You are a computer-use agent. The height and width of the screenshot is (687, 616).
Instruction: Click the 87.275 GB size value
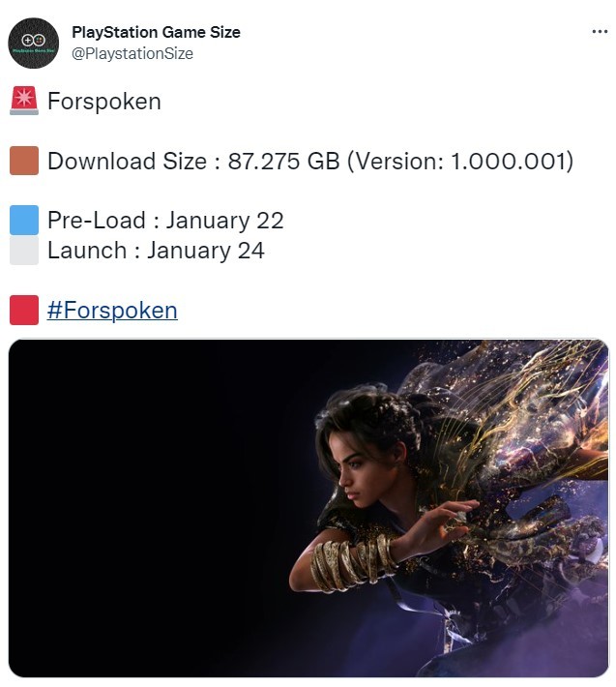pyautogui.click(x=283, y=161)
